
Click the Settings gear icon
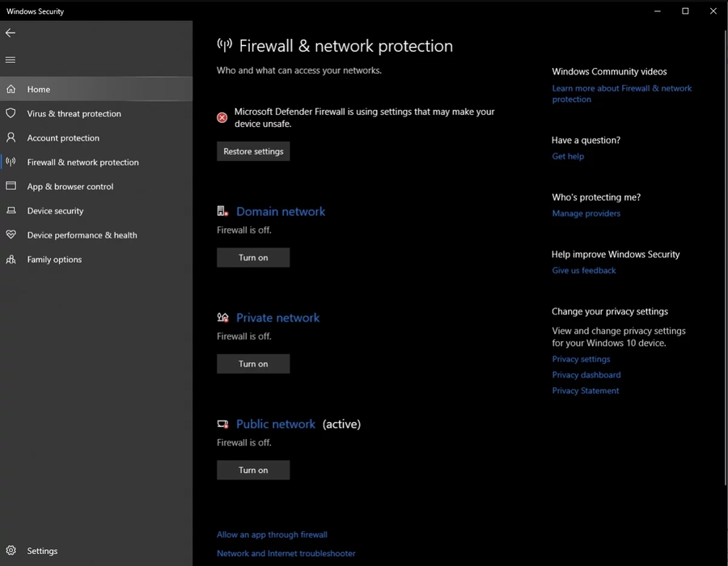(x=11, y=551)
